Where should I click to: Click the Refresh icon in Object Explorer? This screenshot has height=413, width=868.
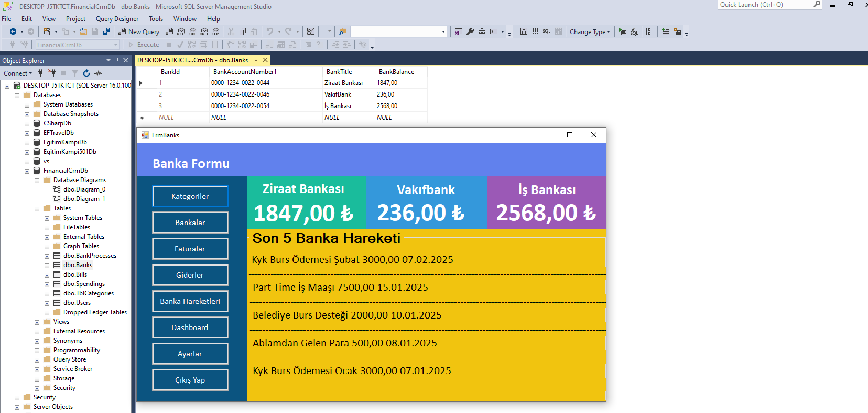click(x=86, y=73)
